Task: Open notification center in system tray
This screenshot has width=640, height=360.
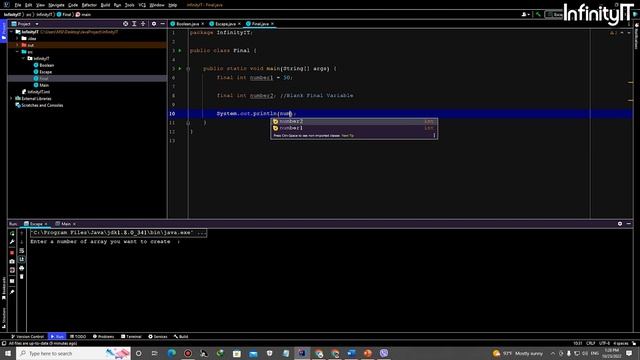Action: tap(629, 353)
